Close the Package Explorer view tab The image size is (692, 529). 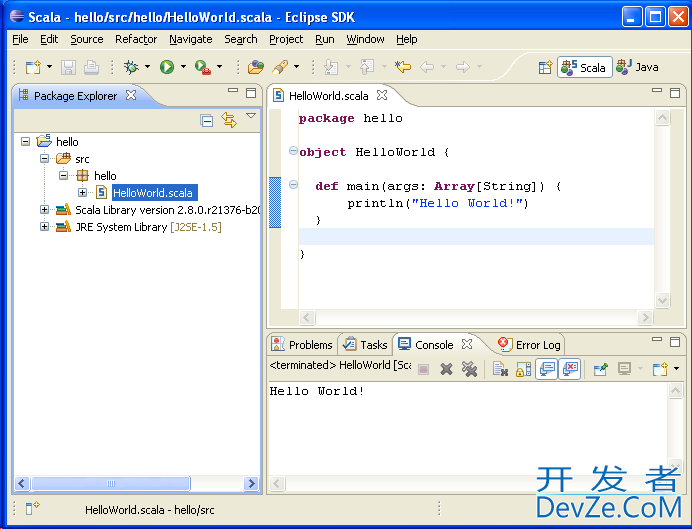point(131,95)
